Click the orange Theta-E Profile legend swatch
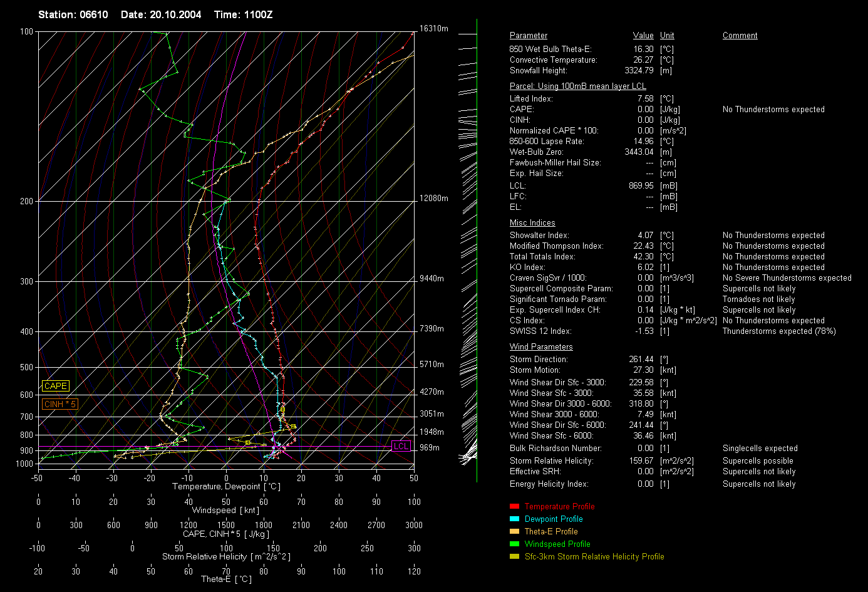The image size is (868, 592). point(514,531)
